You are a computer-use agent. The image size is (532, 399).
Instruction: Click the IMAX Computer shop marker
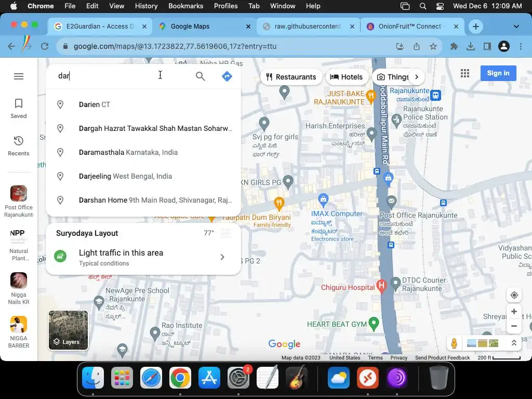tap(323, 199)
